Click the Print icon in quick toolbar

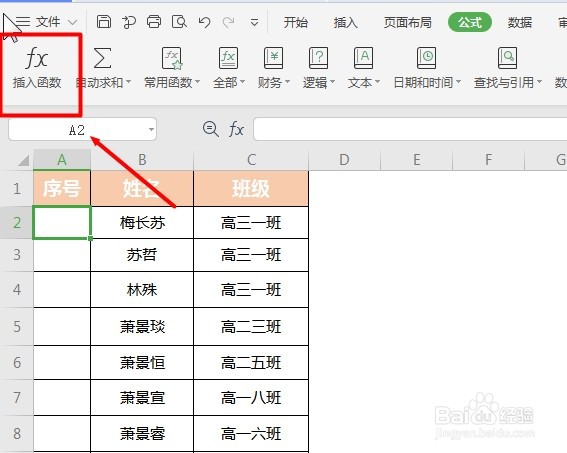154,22
